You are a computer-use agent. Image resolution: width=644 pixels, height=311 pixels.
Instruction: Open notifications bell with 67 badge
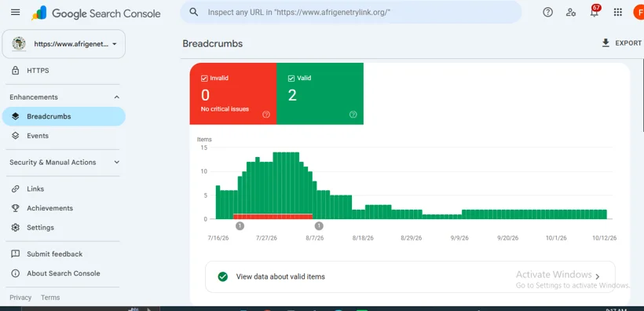click(x=595, y=12)
